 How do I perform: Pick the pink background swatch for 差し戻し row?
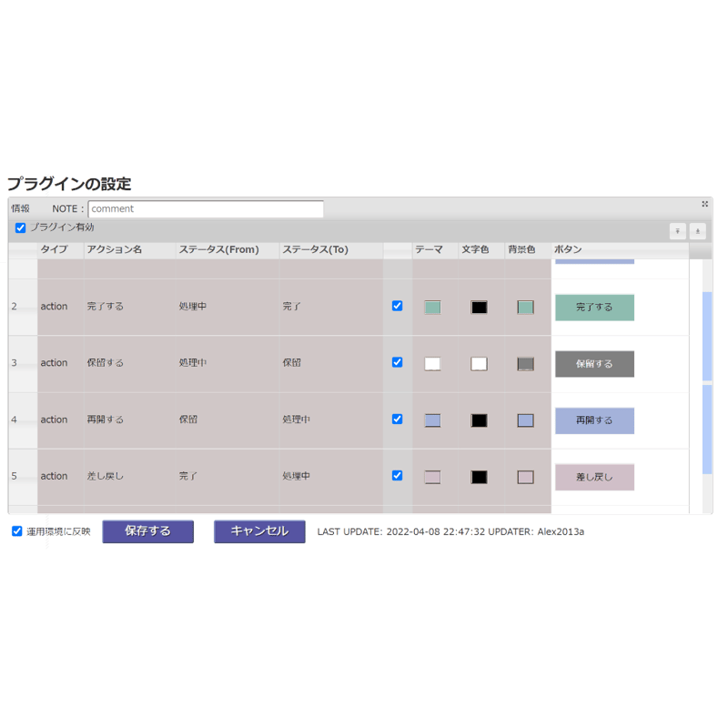point(526,477)
